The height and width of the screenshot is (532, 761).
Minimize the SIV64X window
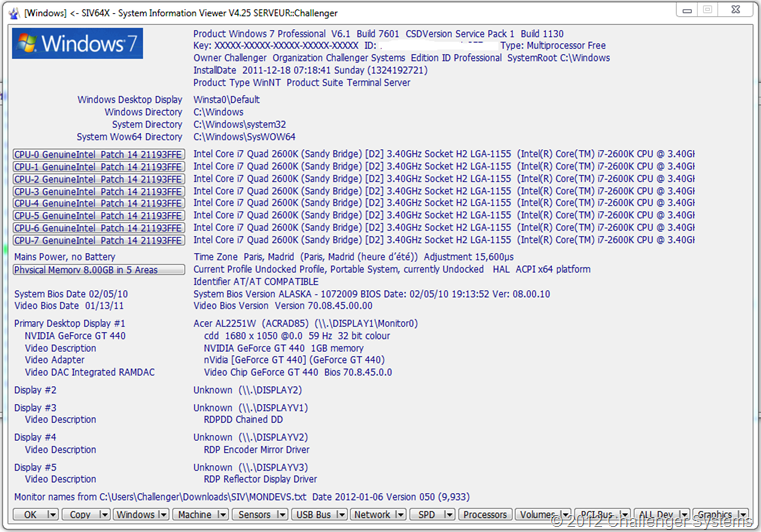(x=687, y=10)
